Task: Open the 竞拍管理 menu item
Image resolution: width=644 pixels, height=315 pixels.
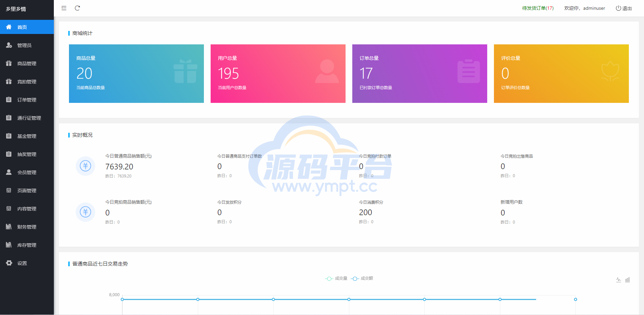Action: 27,81
